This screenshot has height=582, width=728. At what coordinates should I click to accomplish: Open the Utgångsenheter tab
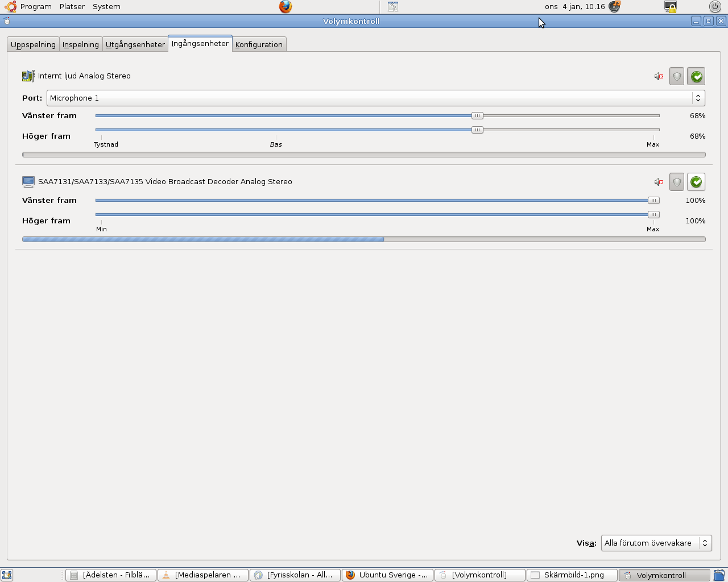[x=135, y=44]
